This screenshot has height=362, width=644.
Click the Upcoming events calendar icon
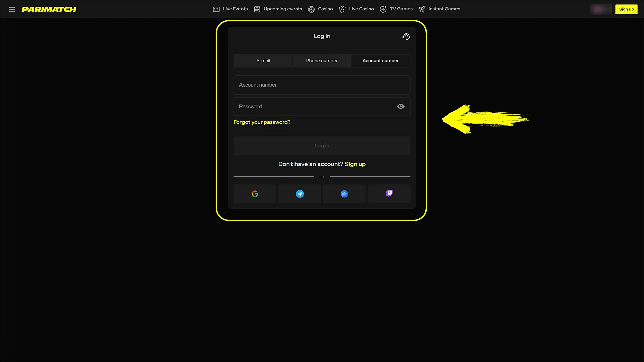coord(257,9)
